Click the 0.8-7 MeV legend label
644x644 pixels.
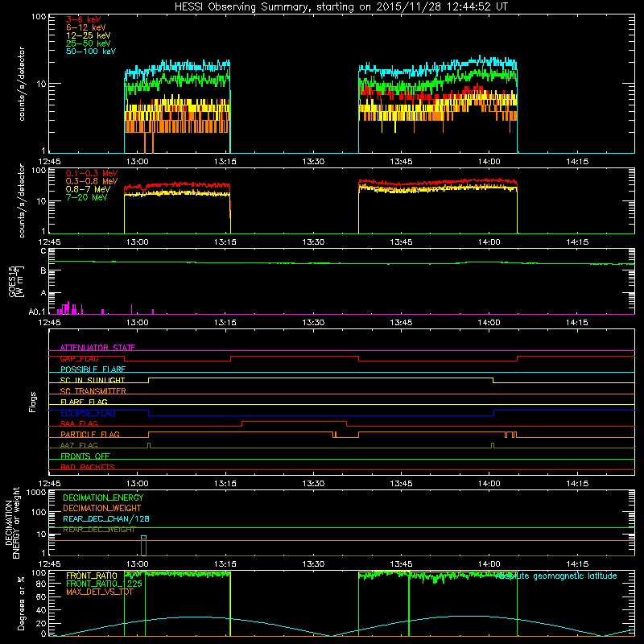pos(88,189)
